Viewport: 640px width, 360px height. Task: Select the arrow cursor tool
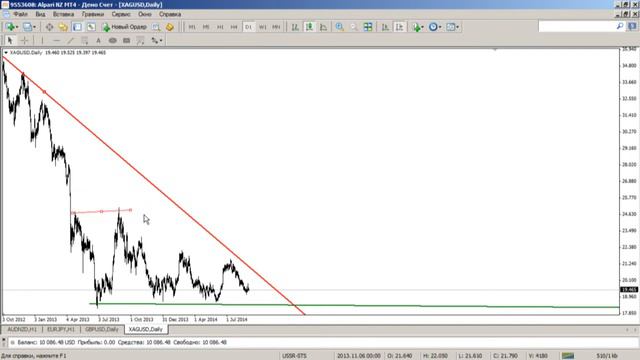pos(10,40)
